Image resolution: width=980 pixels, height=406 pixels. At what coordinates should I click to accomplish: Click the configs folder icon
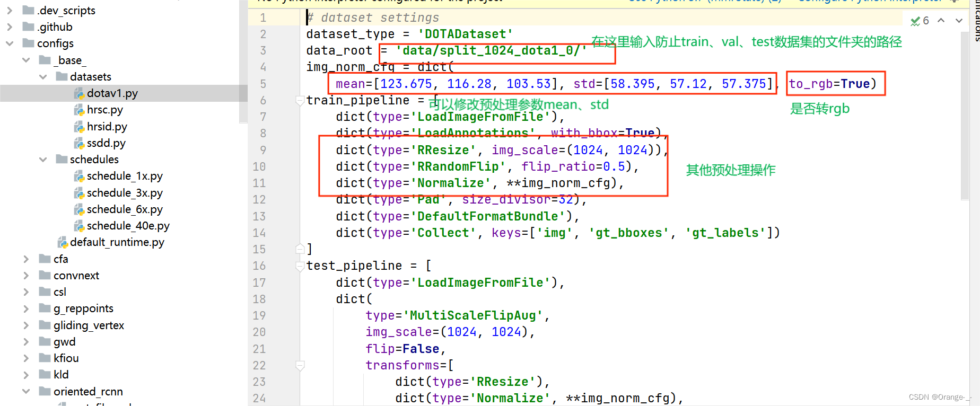pyautogui.click(x=28, y=43)
